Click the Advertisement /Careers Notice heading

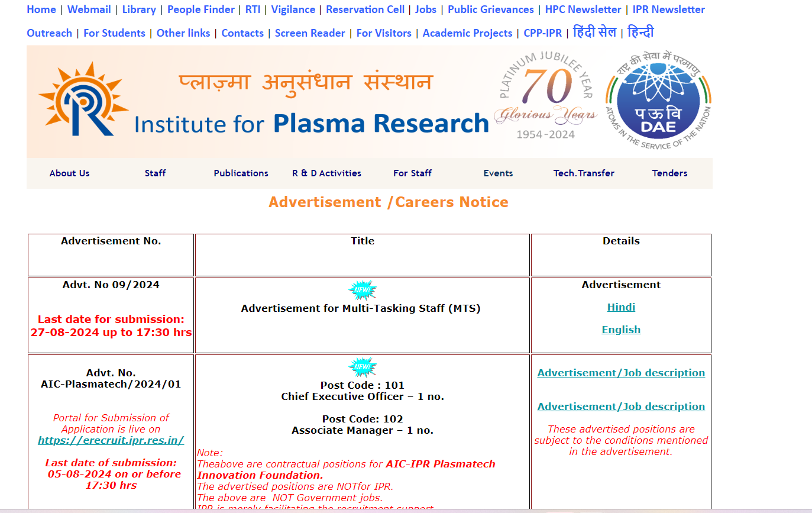coord(389,202)
